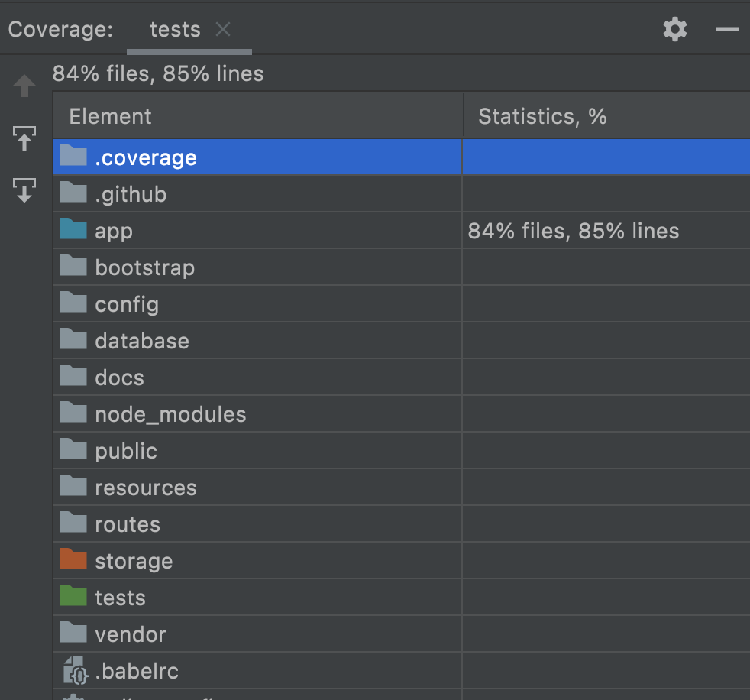The height and width of the screenshot is (700, 750).
Task: Click the .babelrc file icon
Action: 75,671
